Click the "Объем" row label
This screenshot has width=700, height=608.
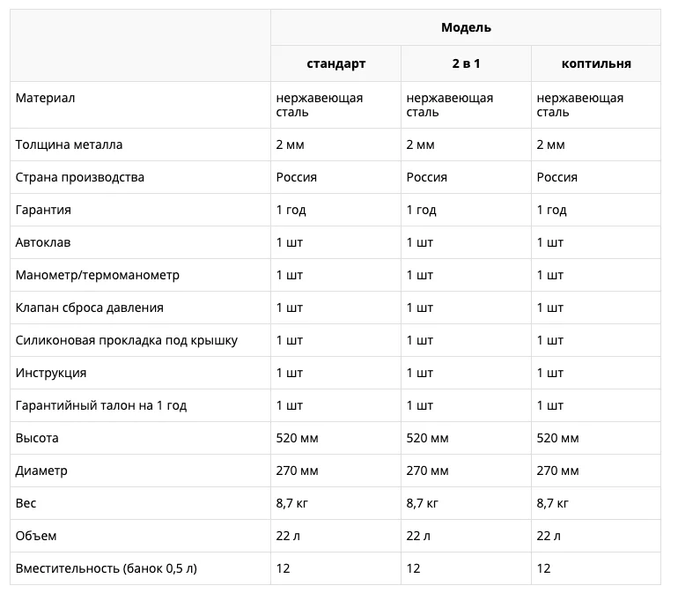[36, 536]
